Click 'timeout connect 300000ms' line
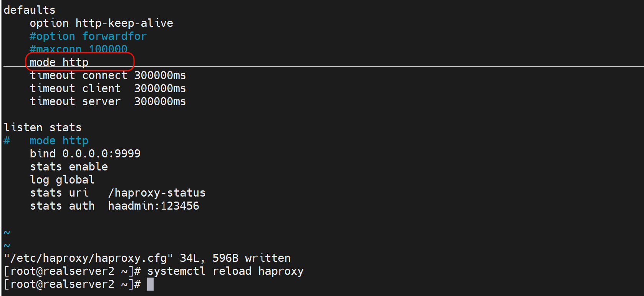Viewport: 644px width, 296px height. [x=108, y=75]
